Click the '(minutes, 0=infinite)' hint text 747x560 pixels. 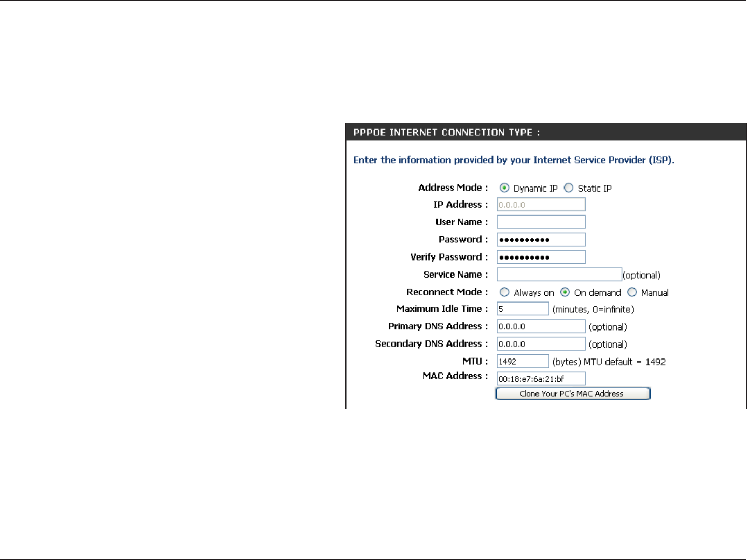593,309
